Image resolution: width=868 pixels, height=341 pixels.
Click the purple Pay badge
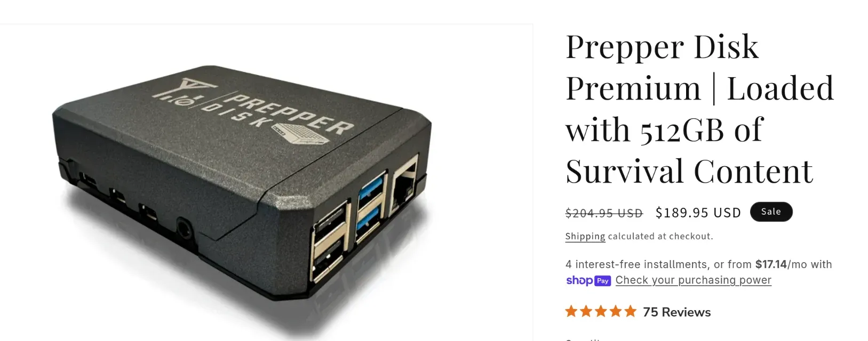pyautogui.click(x=603, y=281)
